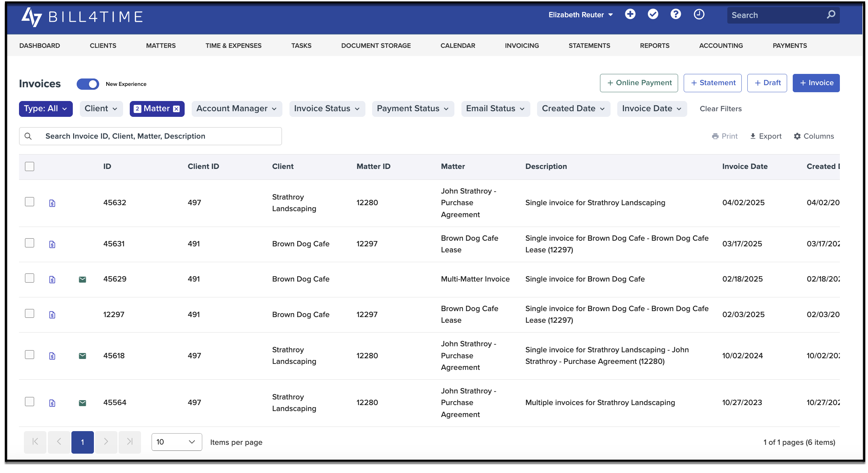
Task: Go to the first page of results
Action: (x=35, y=442)
